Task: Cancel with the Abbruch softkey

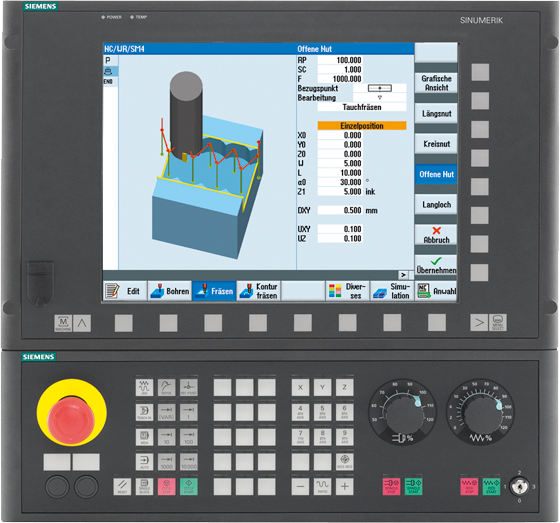Action: pos(436,235)
